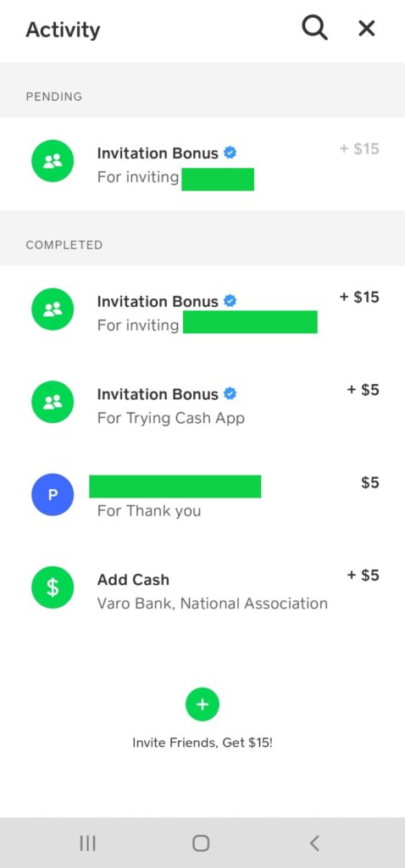Image resolution: width=405 pixels, height=868 pixels.
Task: Open the For Thank you payment
Action: point(202,495)
